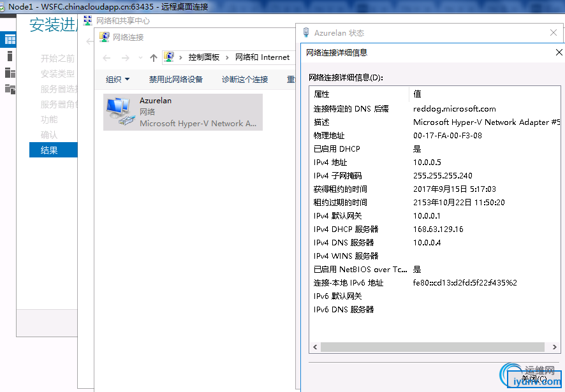Select the 获得租约的时间 row
Screen dimensions: 565x392
434,189
